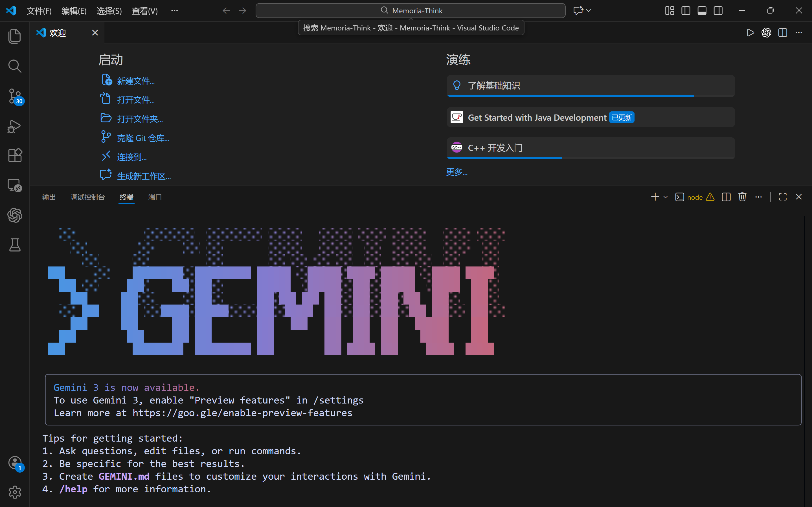Viewport: 812px width, 507px height.
Task: Open the Explorer view in activity bar
Action: 14,36
